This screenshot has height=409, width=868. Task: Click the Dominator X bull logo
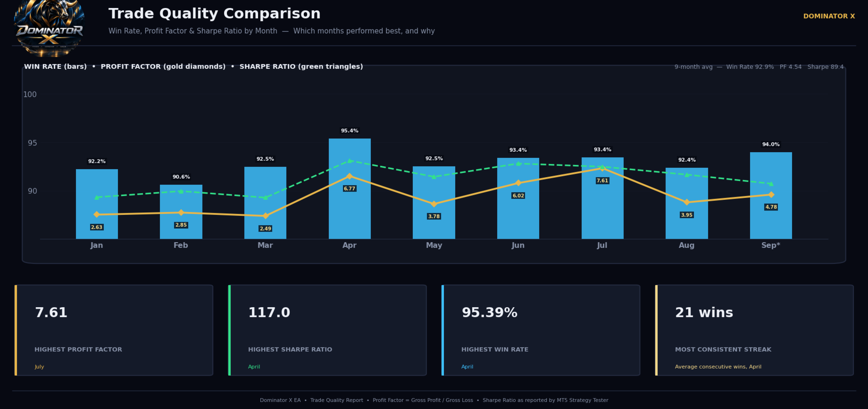(49, 28)
